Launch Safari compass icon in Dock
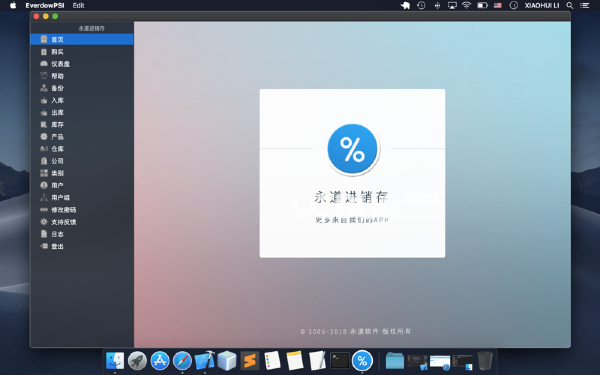Viewport: 600px width, 375px height. [182, 360]
